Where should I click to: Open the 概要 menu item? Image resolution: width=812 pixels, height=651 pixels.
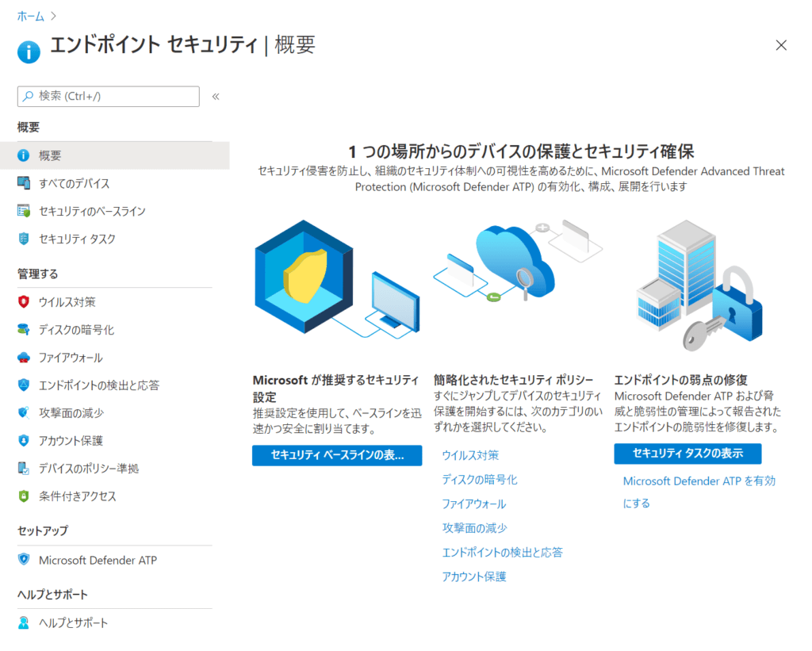[115, 155]
